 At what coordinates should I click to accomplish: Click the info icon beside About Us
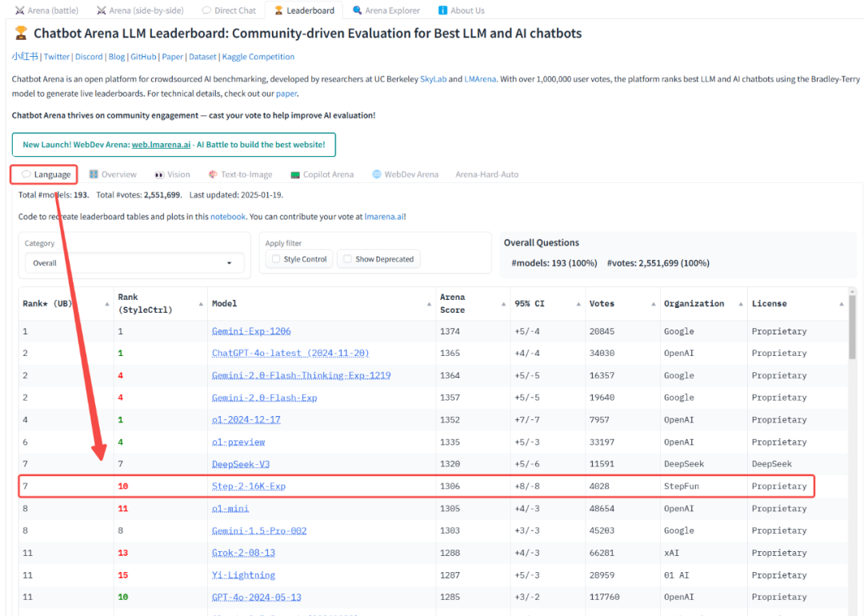pyautogui.click(x=442, y=10)
